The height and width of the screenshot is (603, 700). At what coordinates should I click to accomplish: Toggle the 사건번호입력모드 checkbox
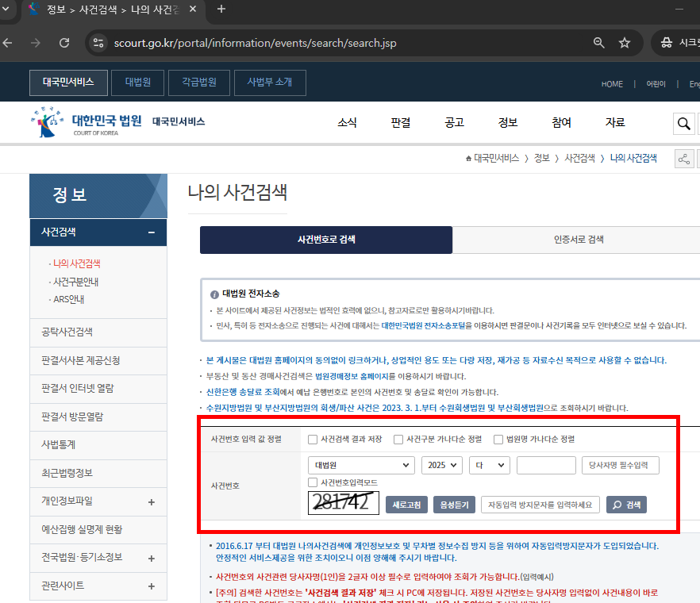pyautogui.click(x=313, y=483)
